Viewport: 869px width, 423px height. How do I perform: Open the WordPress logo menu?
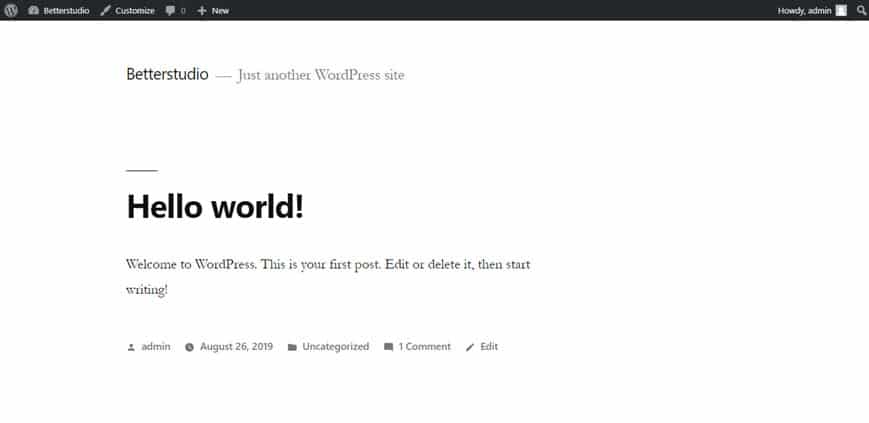pyautogui.click(x=11, y=11)
